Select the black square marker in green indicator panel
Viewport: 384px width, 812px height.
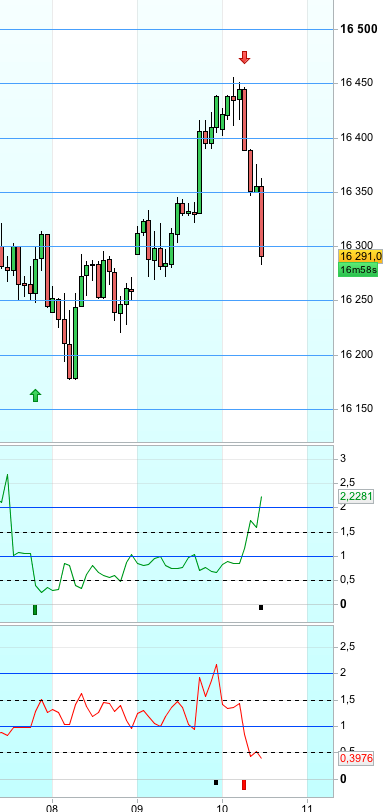(261, 607)
